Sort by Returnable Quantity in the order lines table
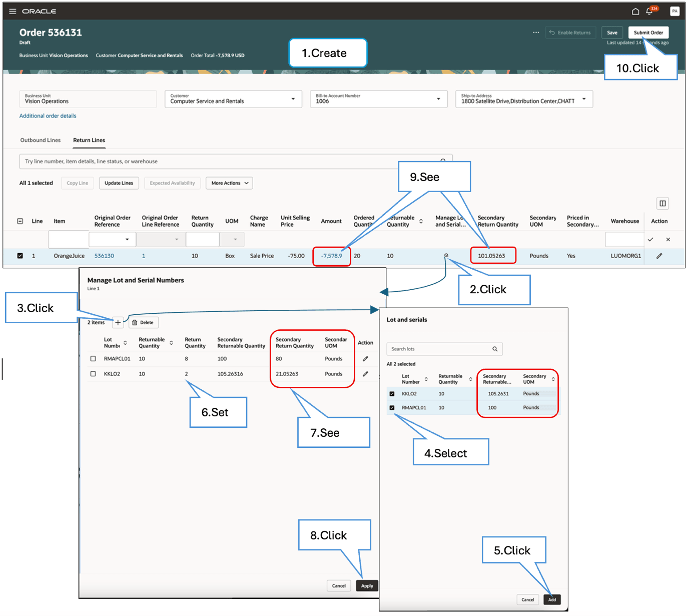Viewport: 690px width, 616px height. coord(421,221)
